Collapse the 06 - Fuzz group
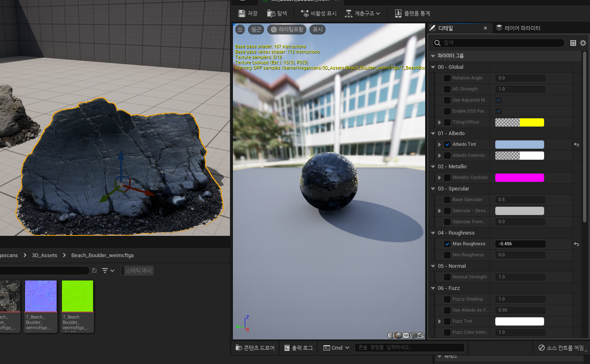 [433, 288]
